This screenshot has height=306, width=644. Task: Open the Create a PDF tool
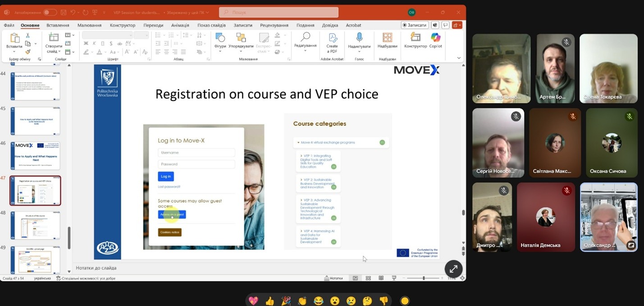(x=332, y=42)
